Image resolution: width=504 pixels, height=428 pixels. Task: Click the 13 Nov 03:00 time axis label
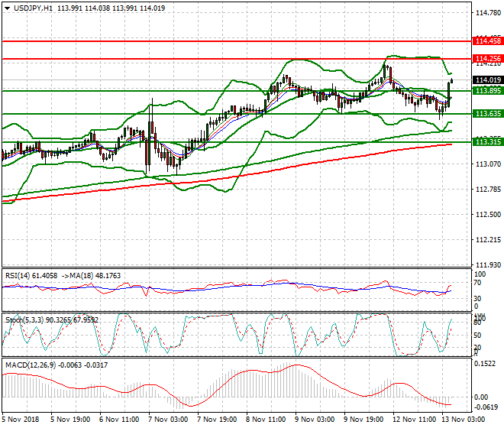tap(463, 420)
